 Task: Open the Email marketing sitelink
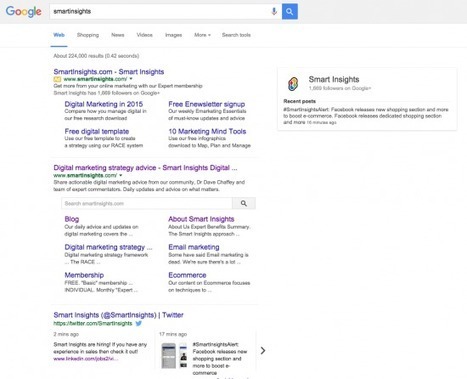pos(194,247)
